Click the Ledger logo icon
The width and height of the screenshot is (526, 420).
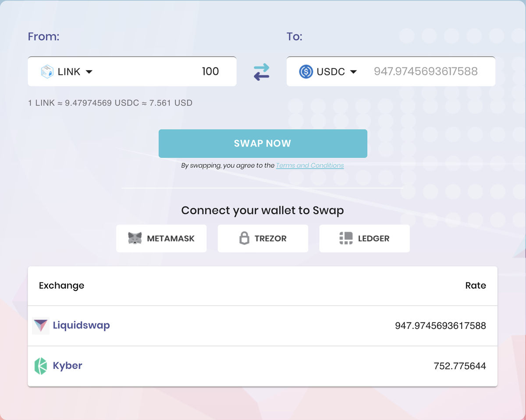pos(346,238)
